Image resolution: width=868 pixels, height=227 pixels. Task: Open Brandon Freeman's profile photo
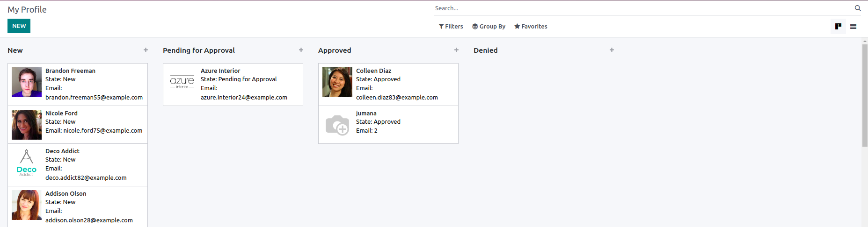[x=27, y=82]
